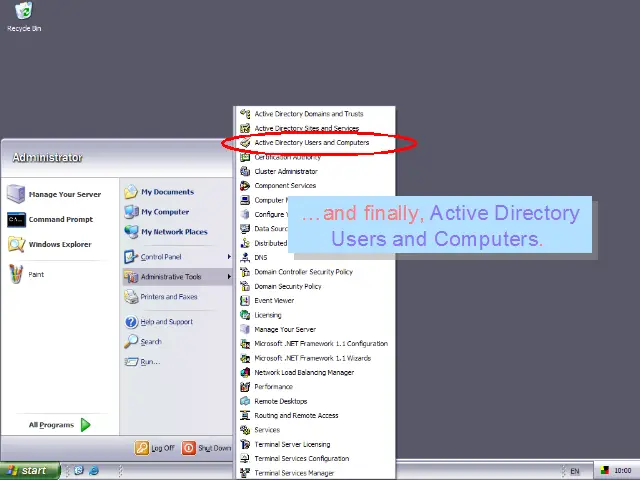Click the Computer Management icon
Viewport: 640px width, 480px height.
pos(245,200)
